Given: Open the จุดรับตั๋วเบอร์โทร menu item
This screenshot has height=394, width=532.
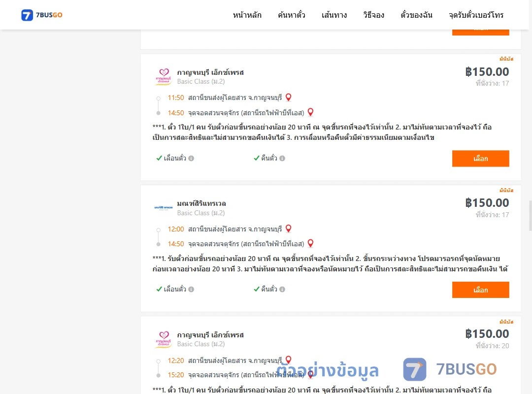Looking at the screenshot, I should tap(476, 15).
